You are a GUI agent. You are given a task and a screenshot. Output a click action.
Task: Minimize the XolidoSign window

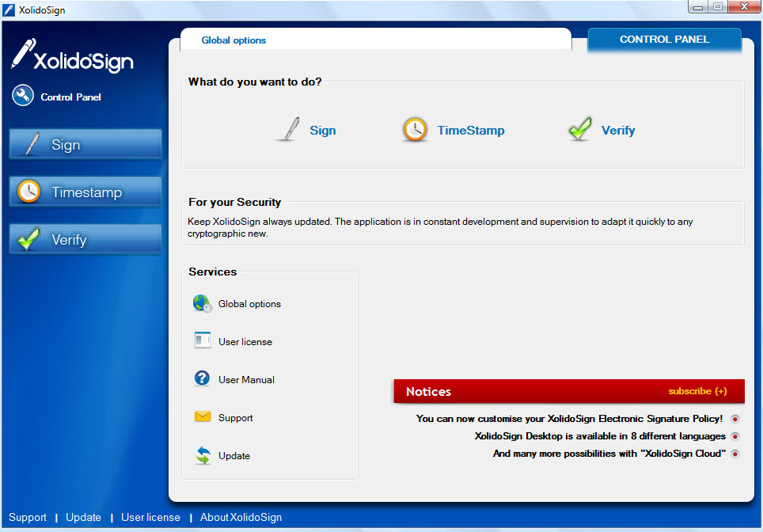pos(698,7)
